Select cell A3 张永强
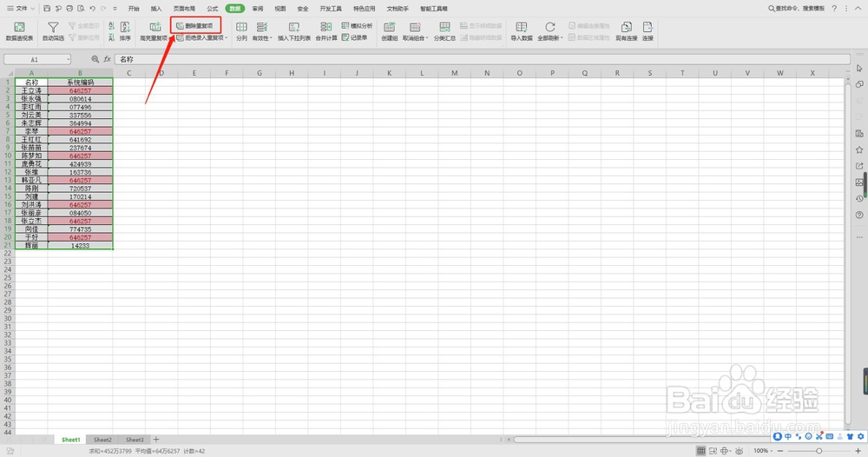868x457 pixels. 31,98
